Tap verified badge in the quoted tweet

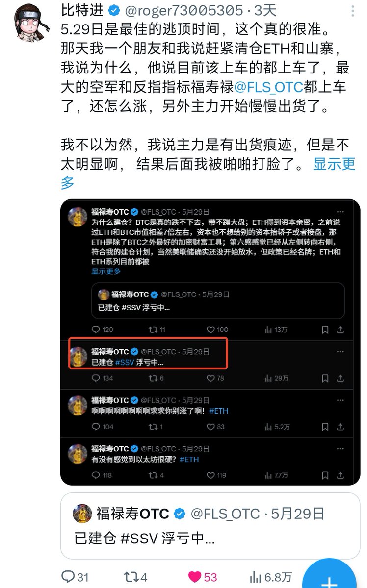180,514
